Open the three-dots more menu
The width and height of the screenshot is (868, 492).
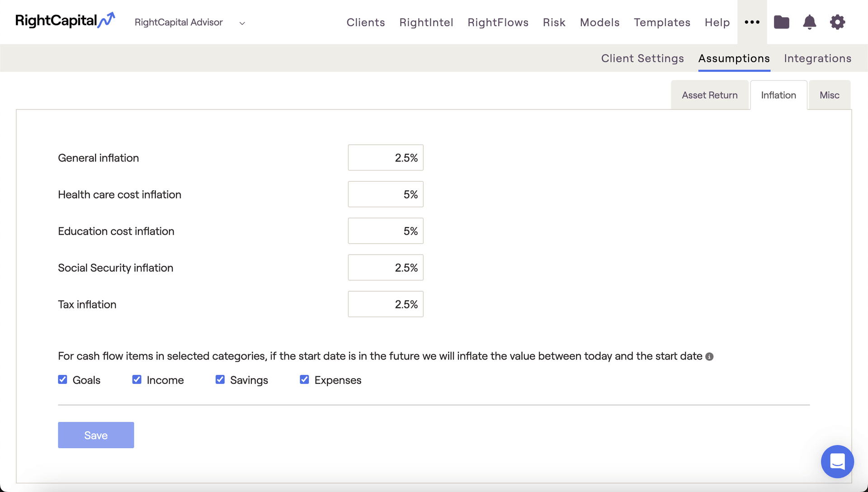752,22
